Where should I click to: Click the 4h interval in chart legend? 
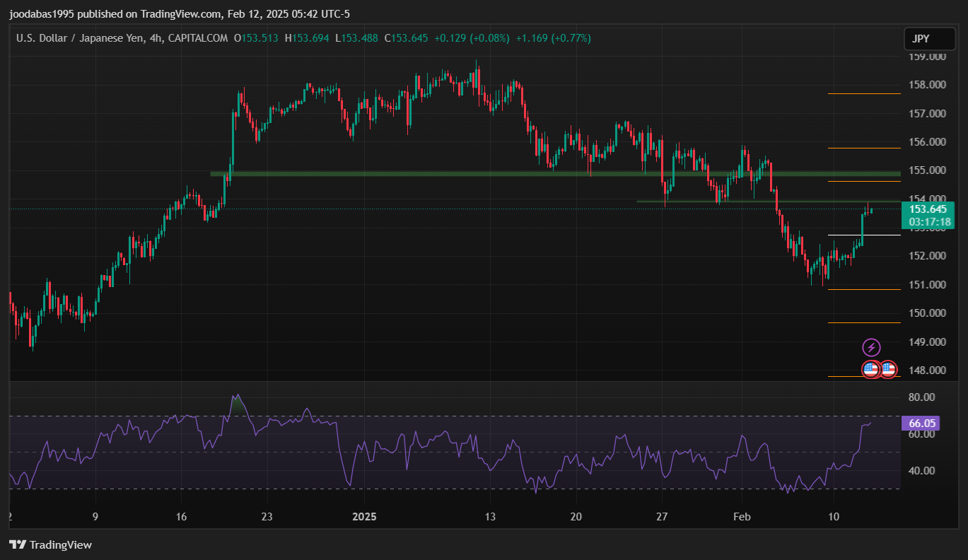tap(154, 38)
